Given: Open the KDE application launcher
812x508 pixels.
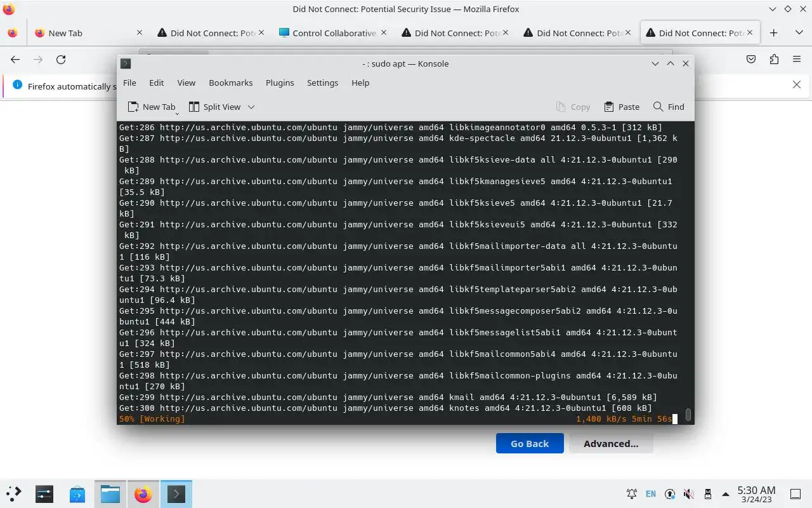Looking at the screenshot, I should [14, 493].
